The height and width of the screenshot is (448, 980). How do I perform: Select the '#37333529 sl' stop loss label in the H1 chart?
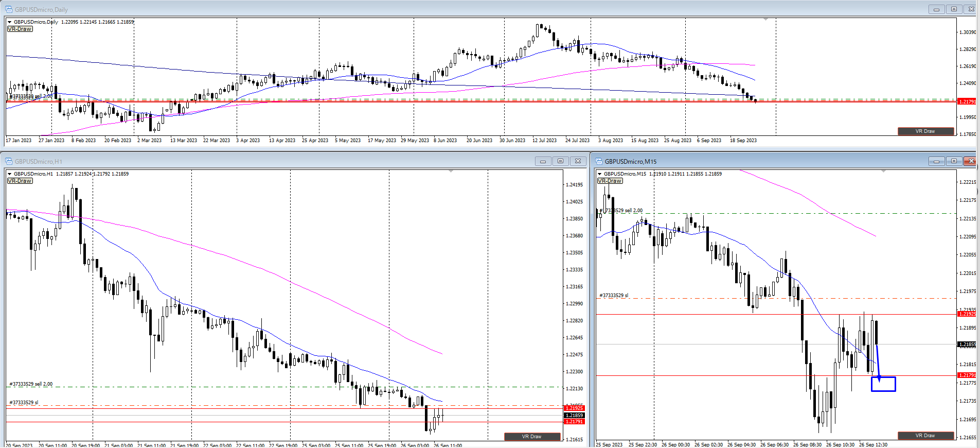[24, 403]
